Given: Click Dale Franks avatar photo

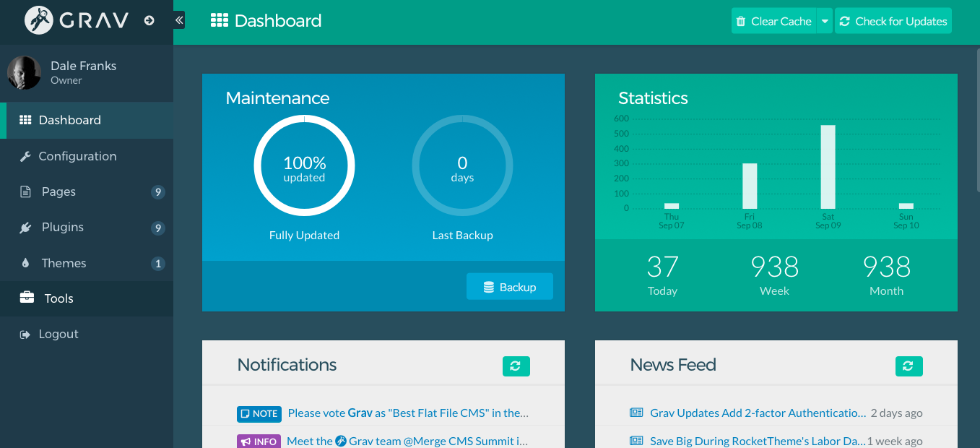Looking at the screenshot, I should coord(24,73).
